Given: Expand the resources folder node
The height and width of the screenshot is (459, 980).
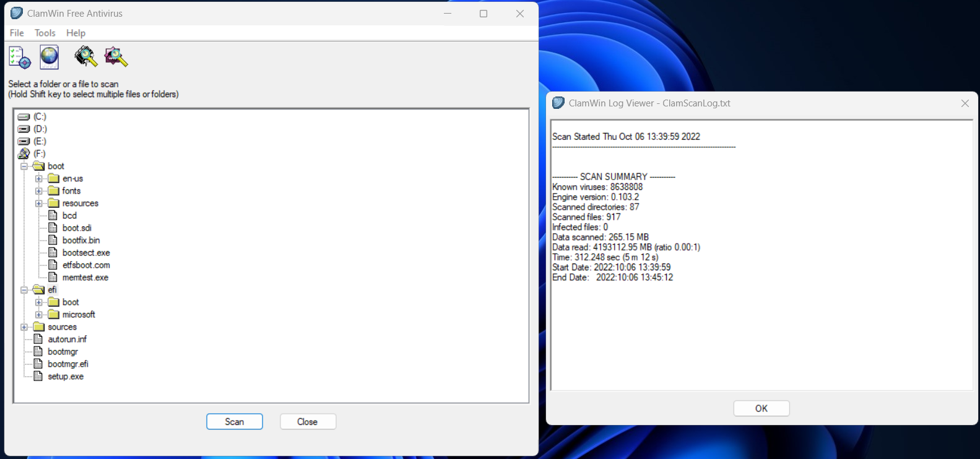Looking at the screenshot, I should click(39, 203).
